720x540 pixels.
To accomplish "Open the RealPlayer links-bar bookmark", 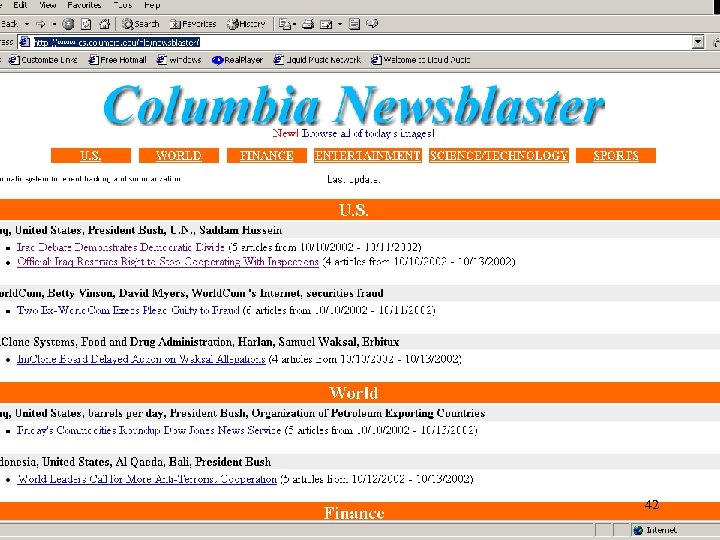I will [237, 60].
